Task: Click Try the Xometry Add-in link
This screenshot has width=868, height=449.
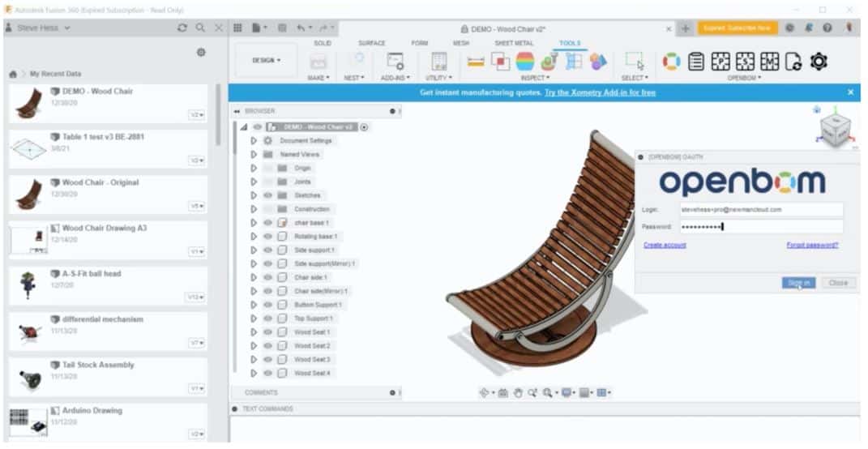Action: pyautogui.click(x=600, y=92)
